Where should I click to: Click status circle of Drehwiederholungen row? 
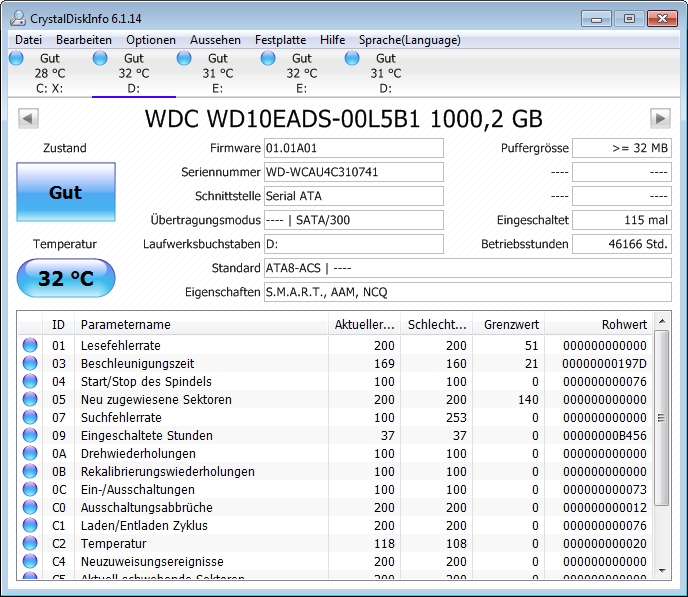tap(30, 453)
